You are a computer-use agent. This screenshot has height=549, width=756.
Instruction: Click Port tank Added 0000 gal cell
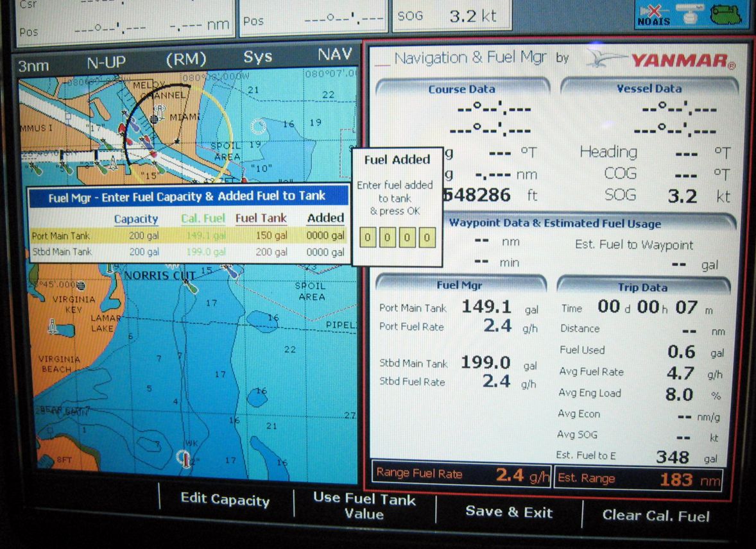325,236
